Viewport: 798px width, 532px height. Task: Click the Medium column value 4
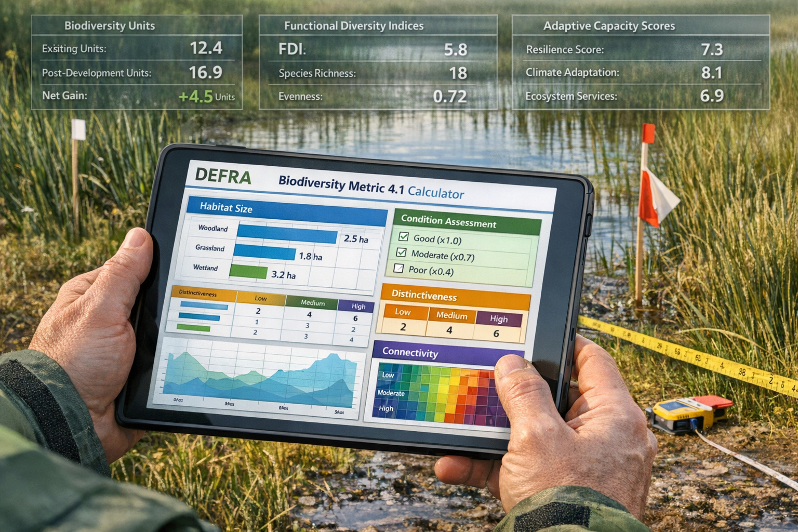click(449, 331)
